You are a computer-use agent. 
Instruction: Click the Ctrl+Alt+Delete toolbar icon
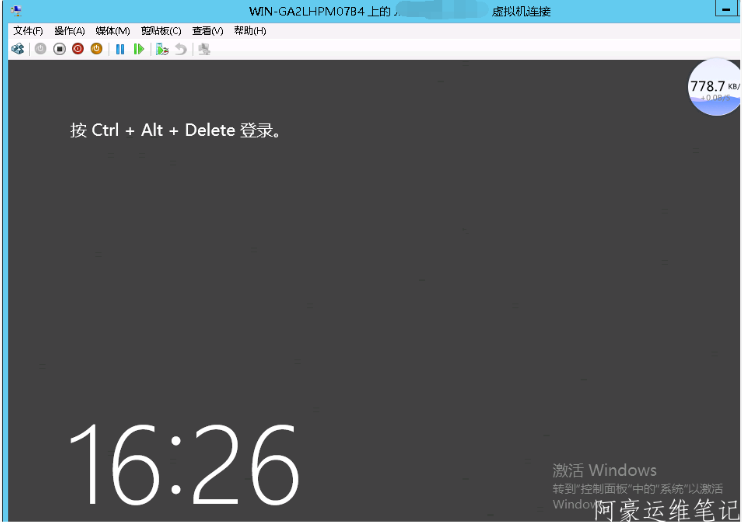17,48
